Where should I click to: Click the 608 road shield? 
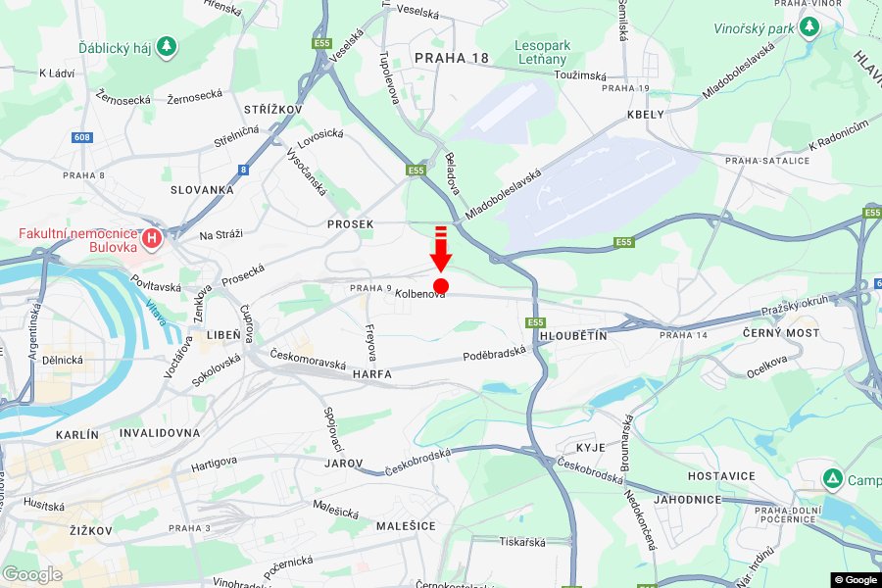(81, 137)
